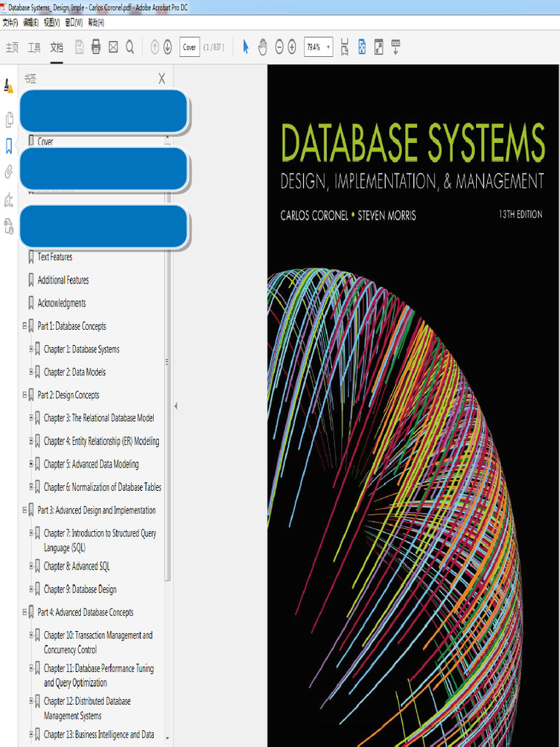The image size is (560, 747).
Task: Open the Attachments paperclip panel
Action: click(9, 172)
